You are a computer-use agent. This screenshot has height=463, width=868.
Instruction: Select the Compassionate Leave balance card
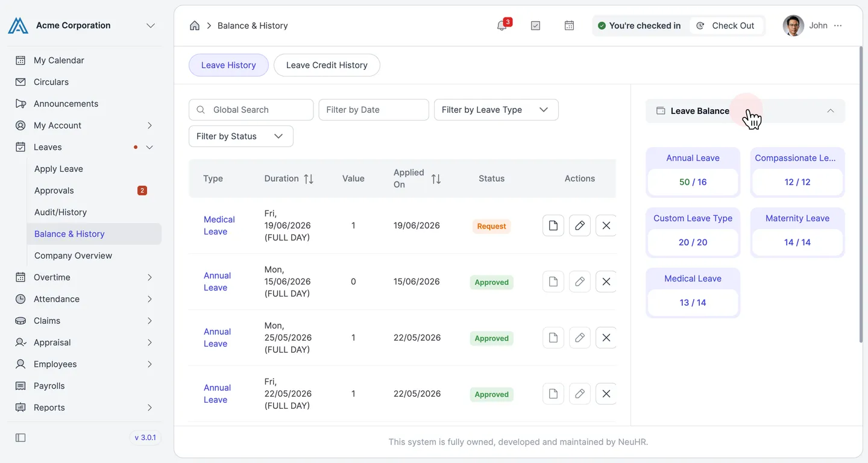(x=797, y=172)
